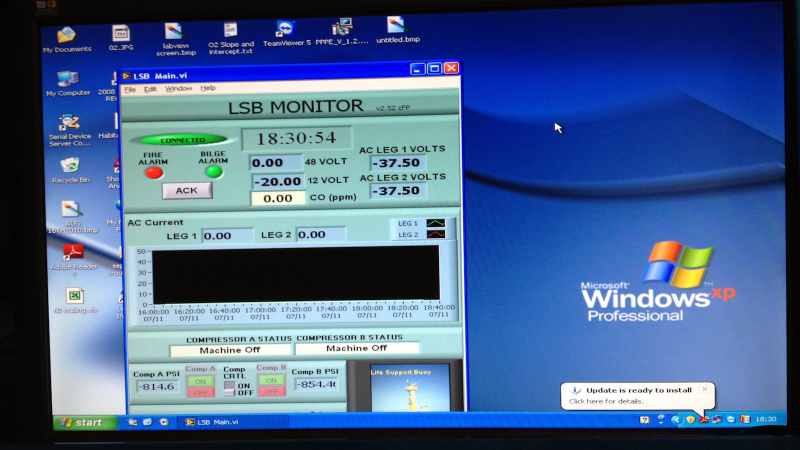Open AUG 16TH2010.bmp desktop file
The width and height of the screenshot is (800, 450).
pyautogui.click(x=72, y=217)
